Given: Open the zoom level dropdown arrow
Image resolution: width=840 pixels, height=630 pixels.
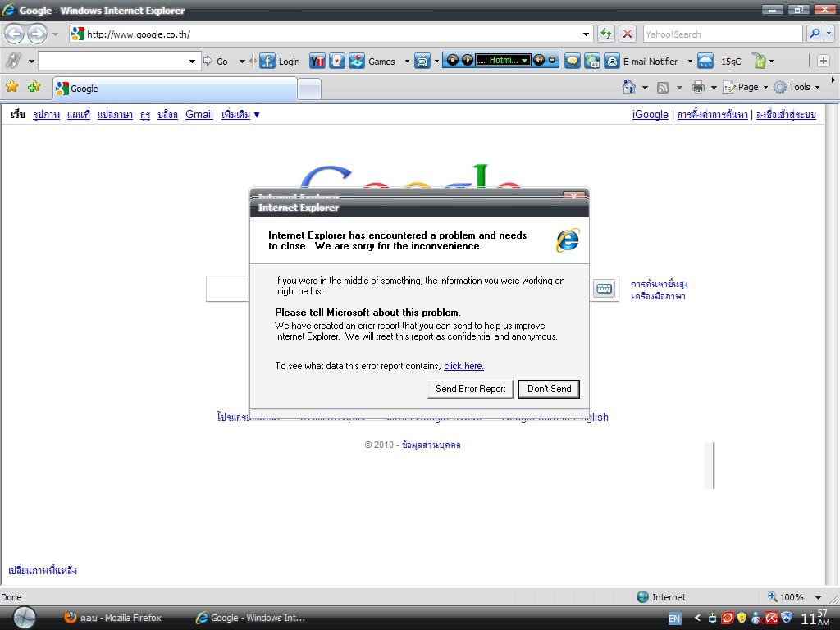Looking at the screenshot, I should (x=818, y=597).
